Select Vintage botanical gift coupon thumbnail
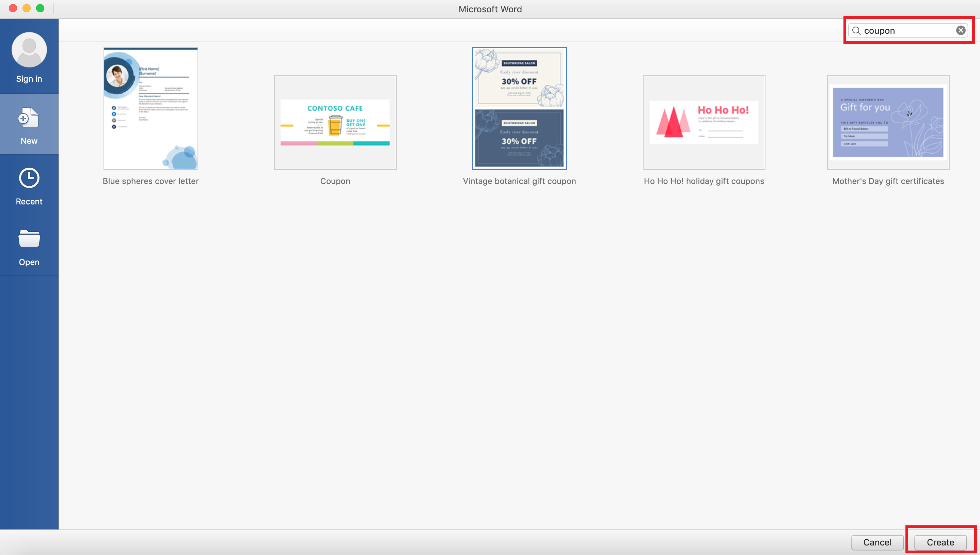The image size is (980, 555). [519, 108]
